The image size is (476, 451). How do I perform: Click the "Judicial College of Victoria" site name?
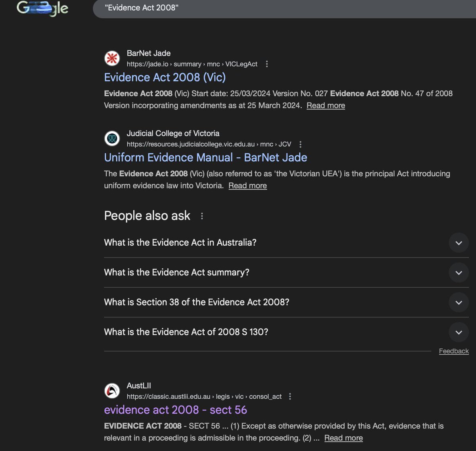tap(173, 134)
